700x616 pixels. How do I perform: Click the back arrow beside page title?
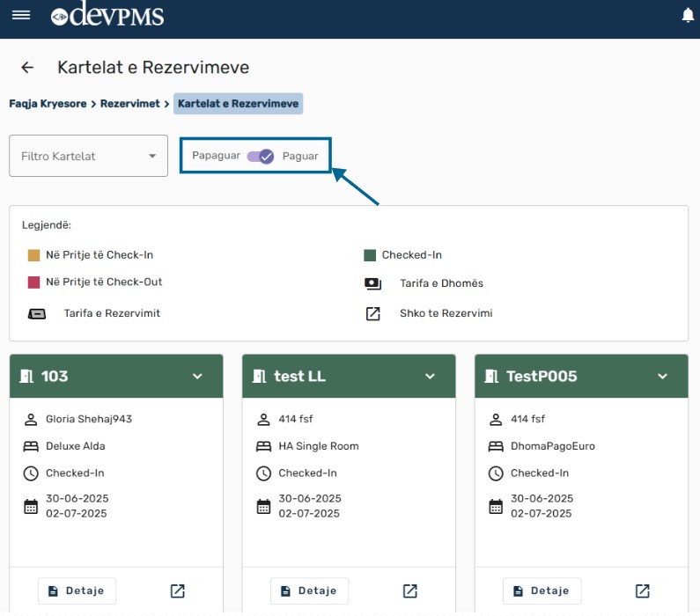coord(27,68)
